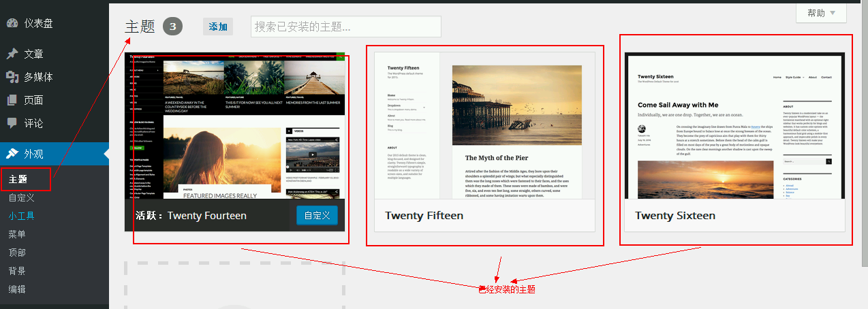Open the 帮助 help dropdown
The height and width of the screenshot is (309, 868).
click(x=820, y=13)
